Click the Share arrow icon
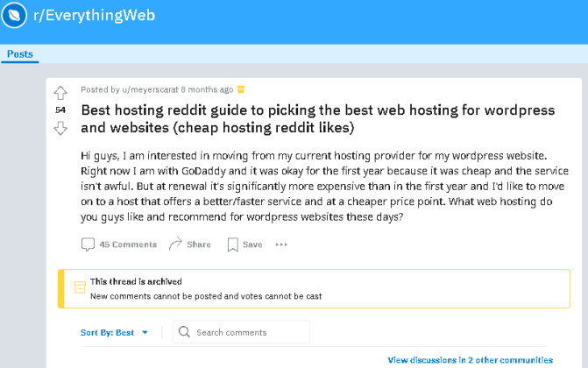The height and width of the screenshot is (368, 588). pos(175,244)
